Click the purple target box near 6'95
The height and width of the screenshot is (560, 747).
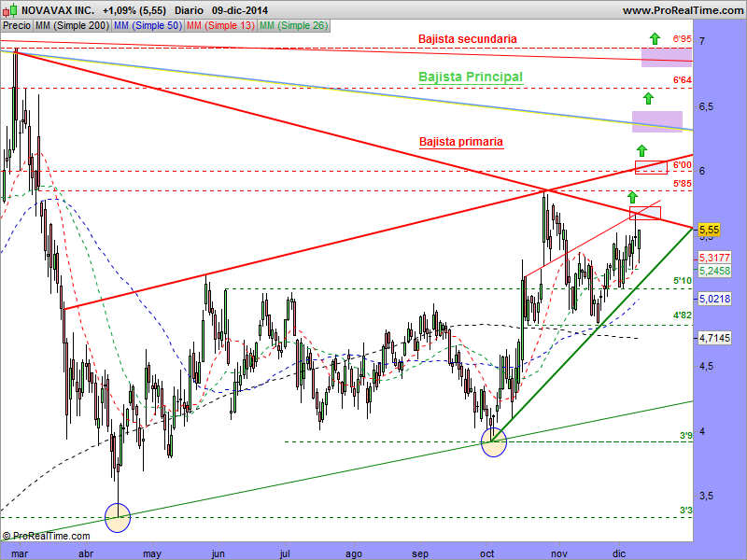point(667,57)
